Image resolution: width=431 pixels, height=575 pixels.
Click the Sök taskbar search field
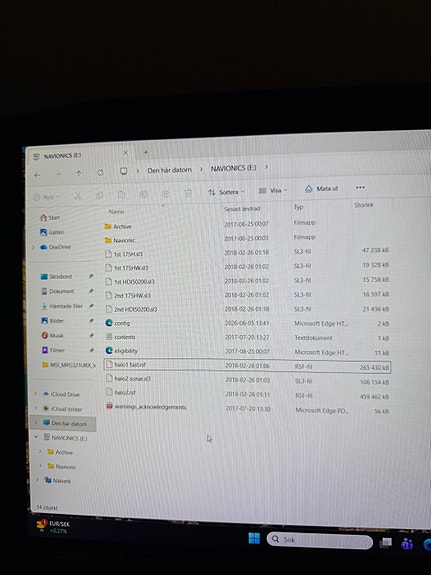[319, 540]
